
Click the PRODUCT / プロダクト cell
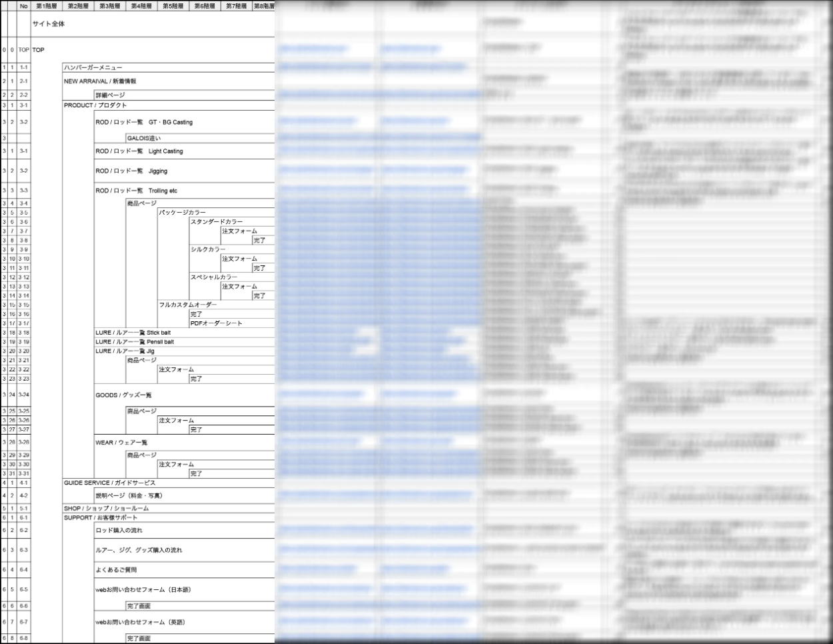tap(169, 105)
